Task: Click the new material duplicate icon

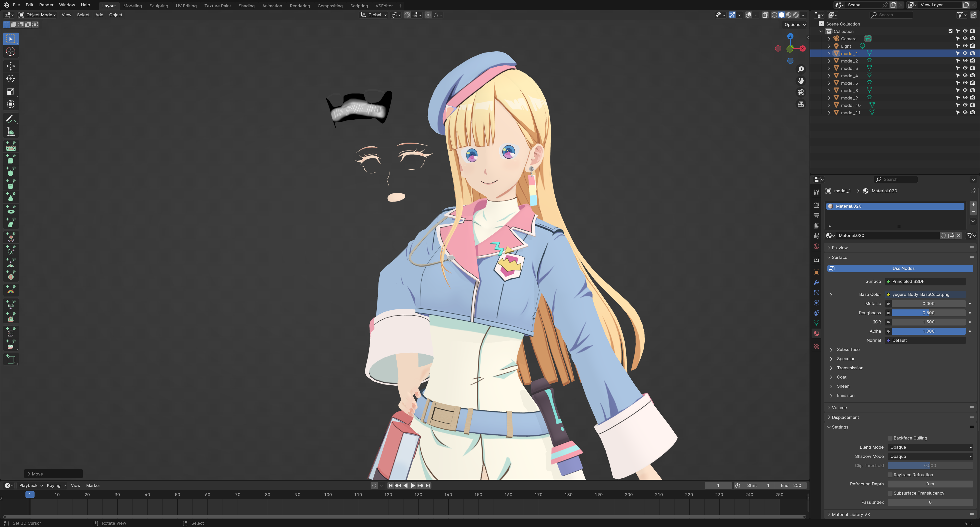Action: pos(951,236)
